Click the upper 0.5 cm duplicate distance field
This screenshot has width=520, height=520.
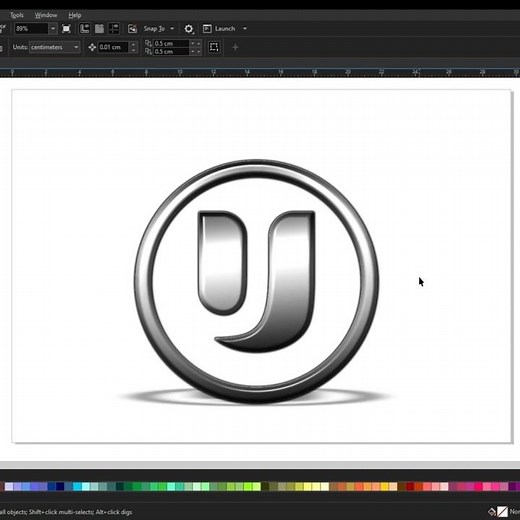[x=171, y=43]
